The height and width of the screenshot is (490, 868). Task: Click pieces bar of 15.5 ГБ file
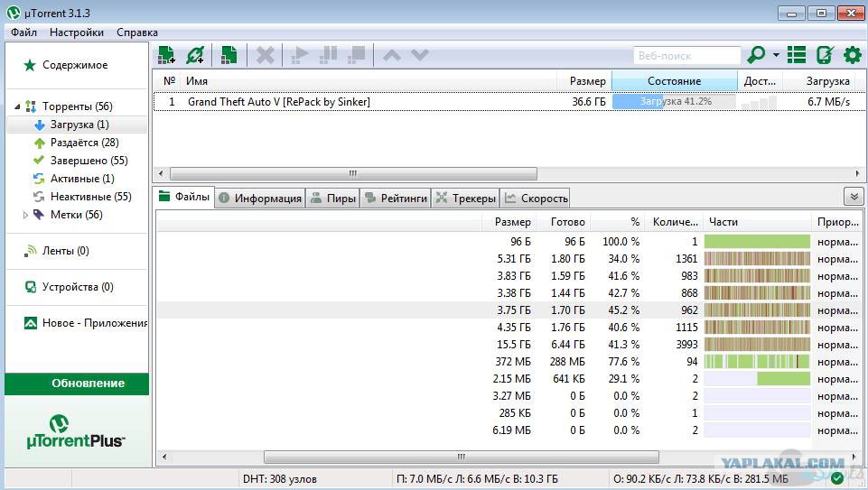click(757, 345)
